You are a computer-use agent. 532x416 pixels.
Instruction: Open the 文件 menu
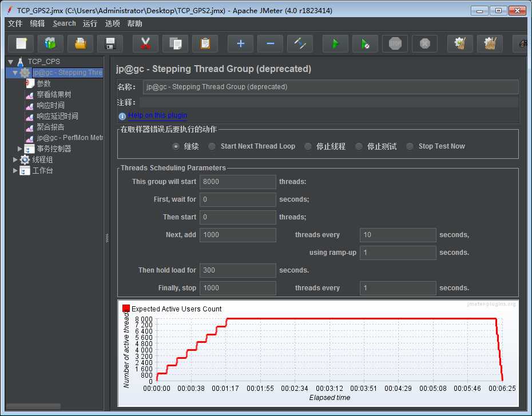[x=15, y=23]
